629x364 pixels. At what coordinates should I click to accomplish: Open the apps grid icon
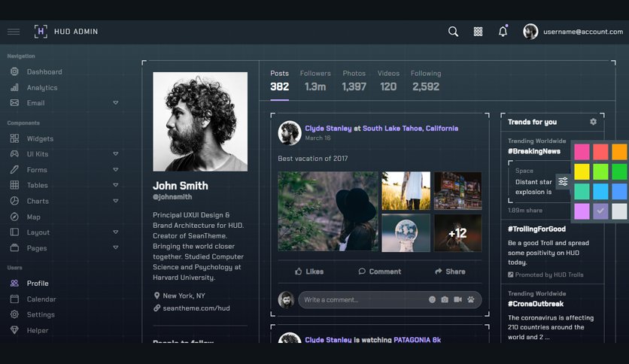pyautogui.click(x=478, y=32)
